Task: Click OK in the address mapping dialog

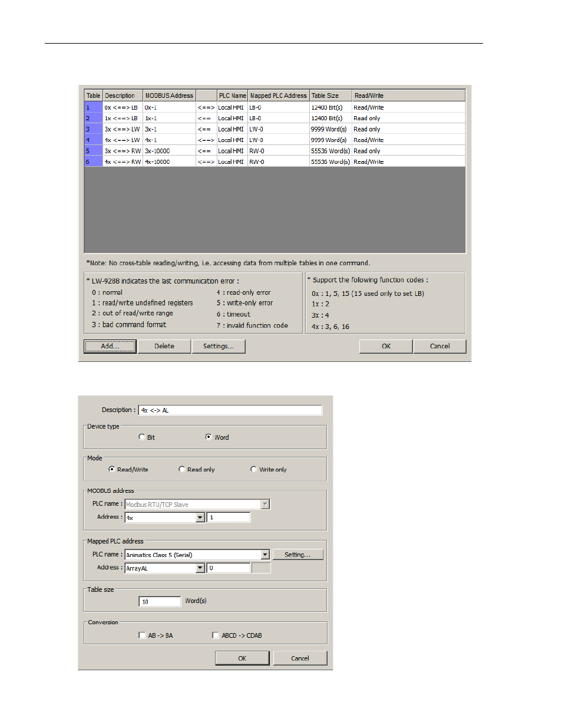Action: [x=242, y=658]
